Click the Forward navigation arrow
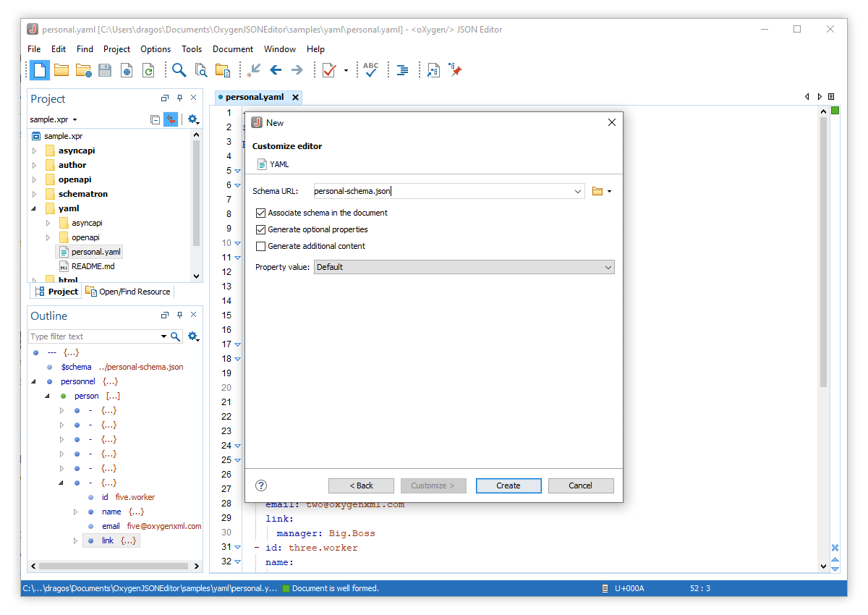This screenshot has width=868, height=615. 297,70
